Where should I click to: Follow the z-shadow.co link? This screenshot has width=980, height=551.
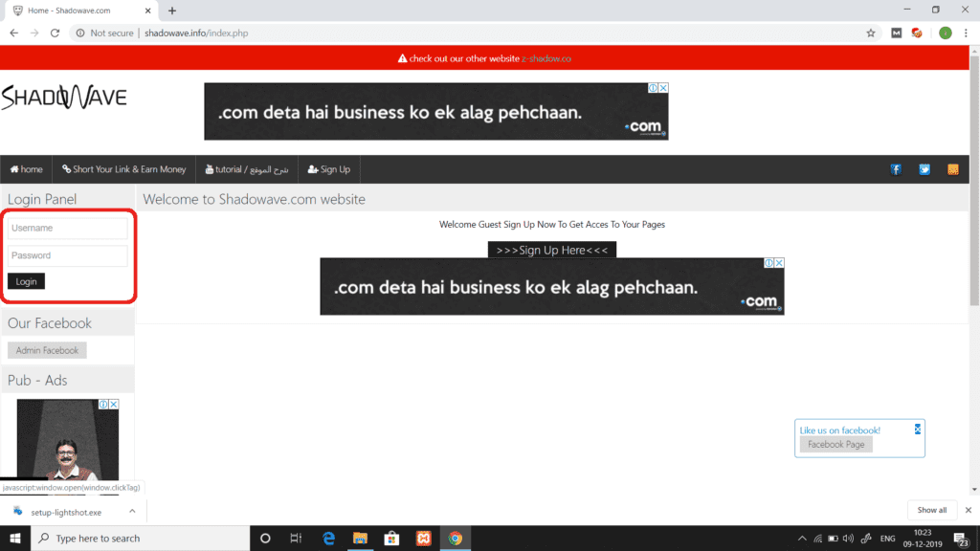pyautogui.click(x=546, y=58)
